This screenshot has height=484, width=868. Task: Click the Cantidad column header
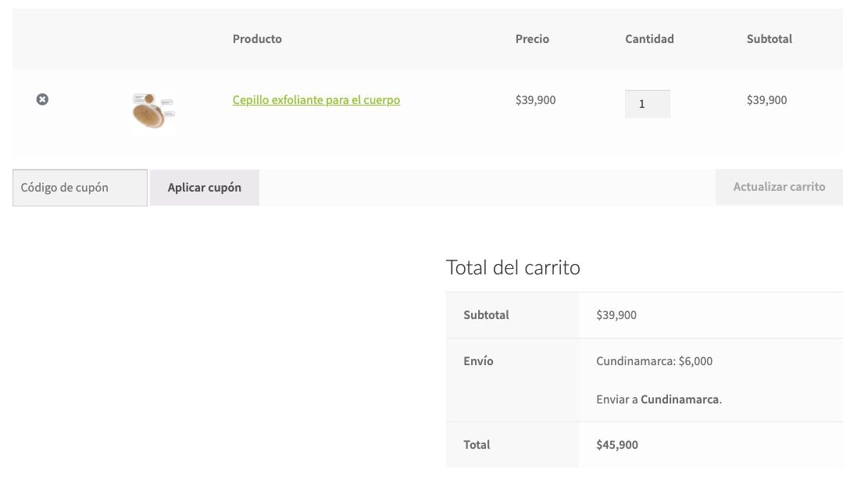[x=649, y=39]
